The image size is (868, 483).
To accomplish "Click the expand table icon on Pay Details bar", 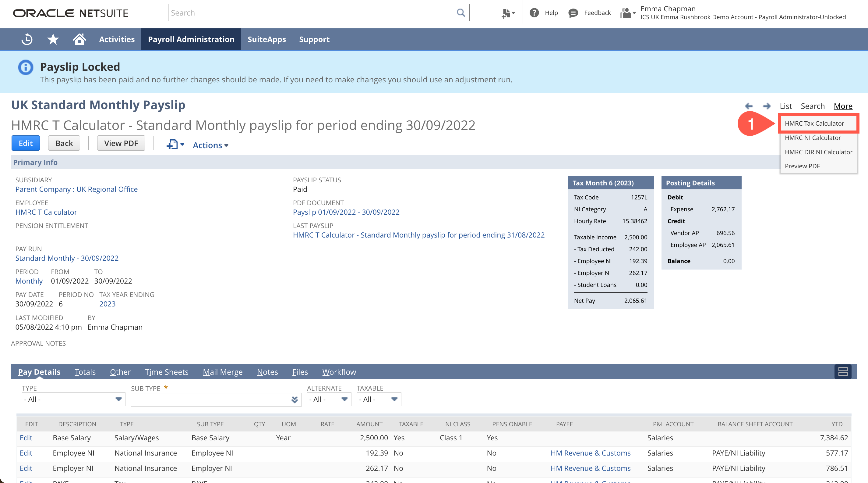I will 842,372.
